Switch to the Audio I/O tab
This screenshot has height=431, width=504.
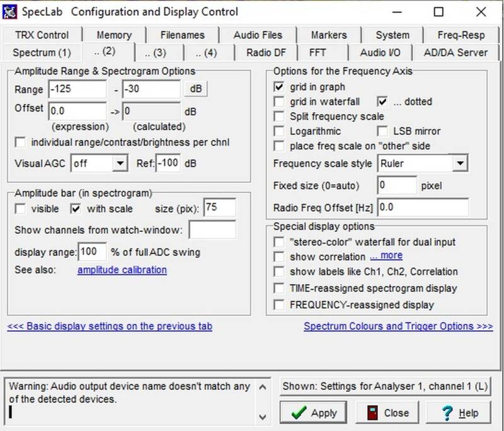coord(380,52)
